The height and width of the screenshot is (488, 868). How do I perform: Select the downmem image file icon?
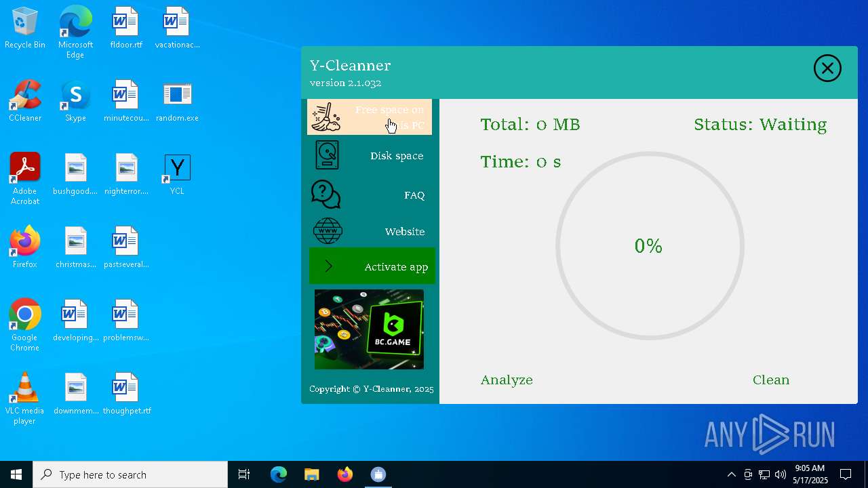click(x=75, y=394)
